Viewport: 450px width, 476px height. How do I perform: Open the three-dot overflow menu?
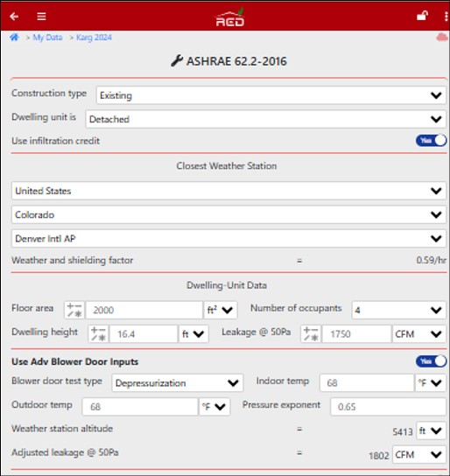pos(446,17)
